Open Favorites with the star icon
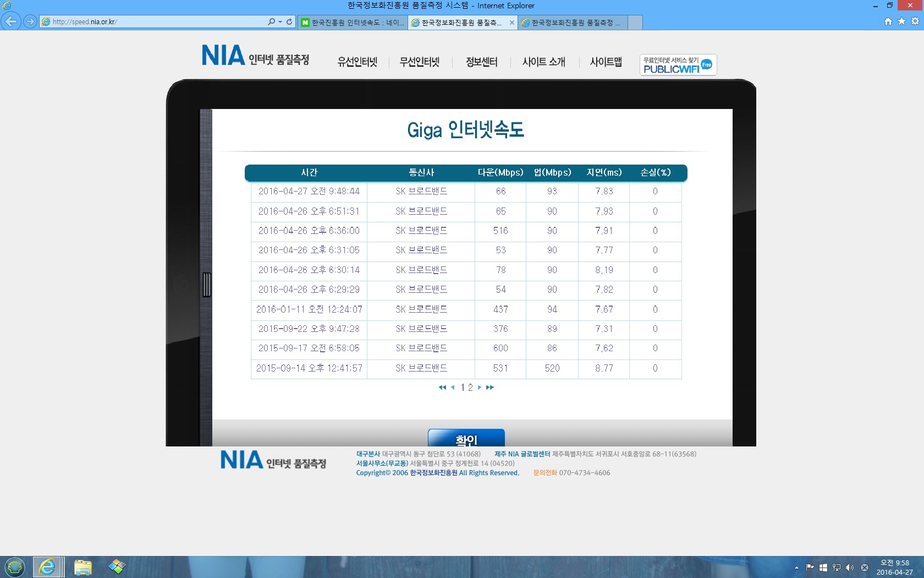The height and width of the screenshot is (578, 924). tap(901, 21)
